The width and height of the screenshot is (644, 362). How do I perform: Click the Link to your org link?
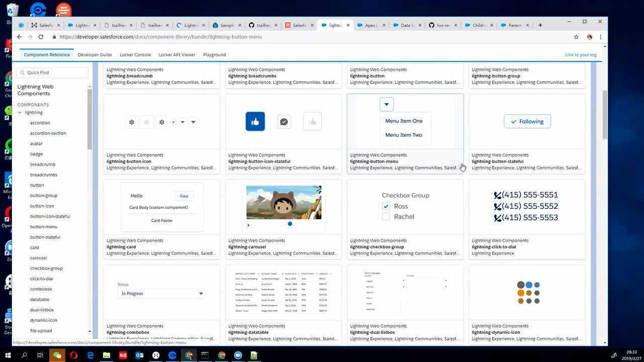pyautogui.click(x=581, y=54)
